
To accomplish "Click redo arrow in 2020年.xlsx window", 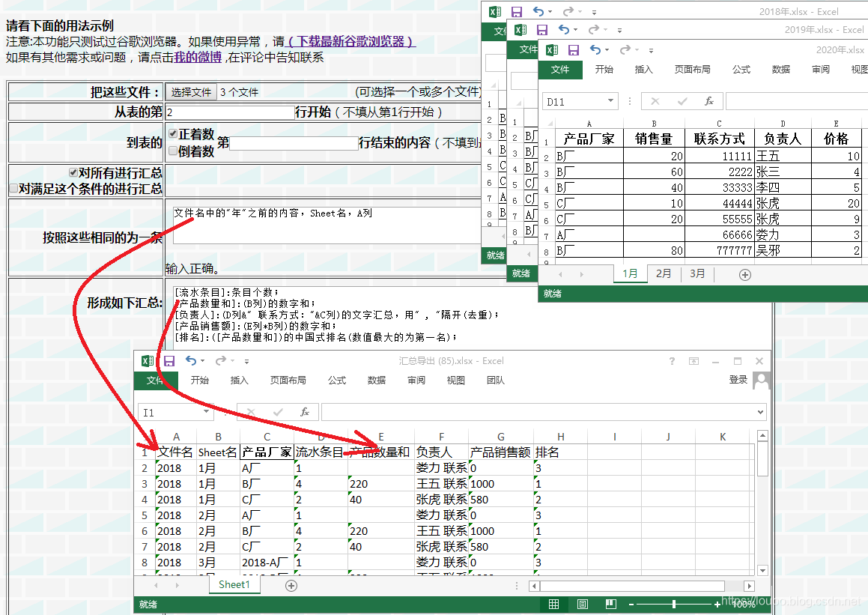I will (x=625, y=50).
